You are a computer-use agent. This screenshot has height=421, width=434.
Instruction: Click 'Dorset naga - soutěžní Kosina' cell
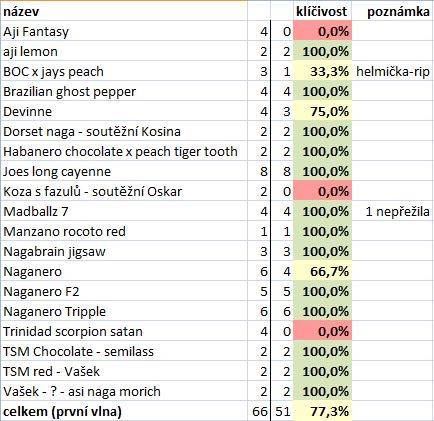click(124, 131)
